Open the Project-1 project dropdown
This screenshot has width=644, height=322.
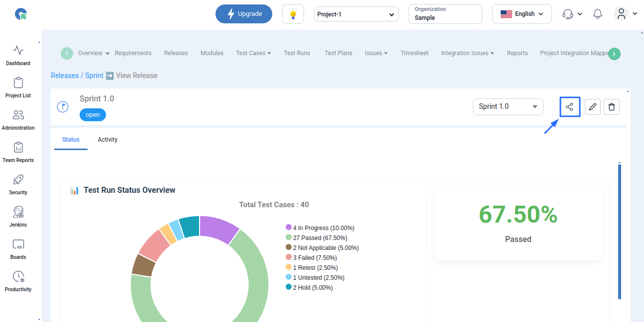[356, 14]
